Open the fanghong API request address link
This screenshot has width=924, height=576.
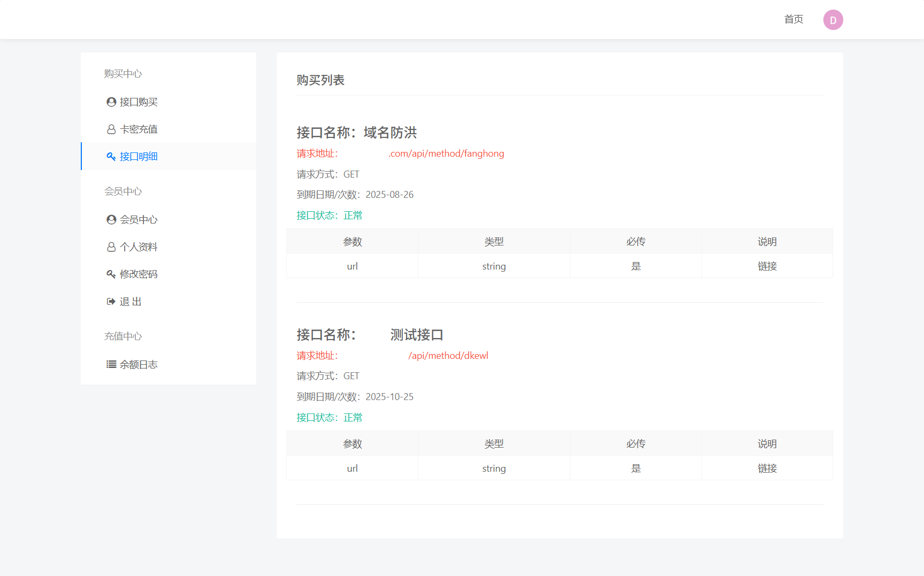[x=447, y=153]
